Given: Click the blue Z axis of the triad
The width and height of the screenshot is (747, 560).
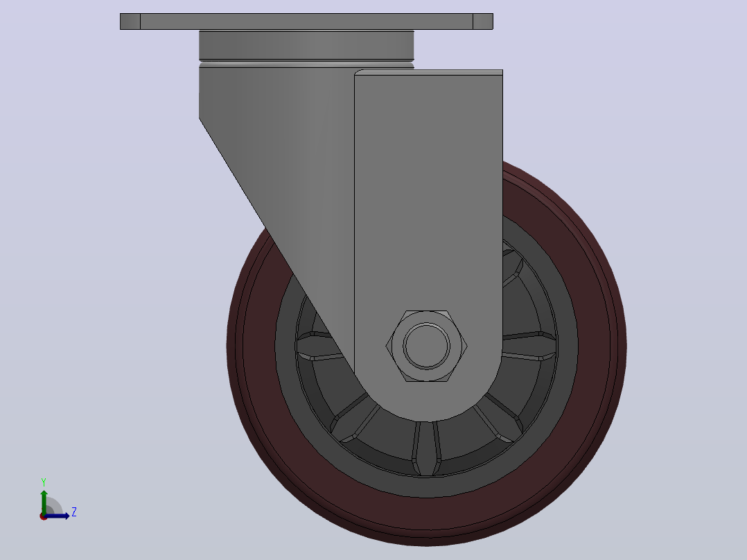Looking at the screenshot, I should point(57,516).
